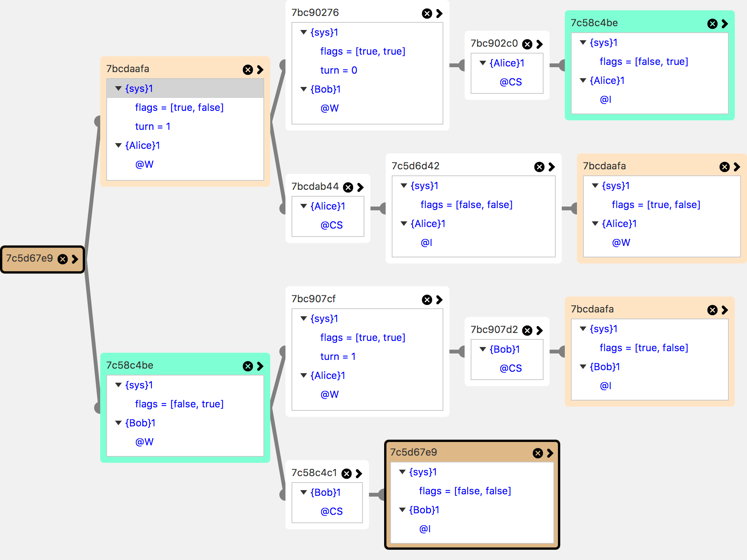Collapse {Bob}1 triangle in node 7bc90276
Screen dimensions: 747x560
click(304, 89)
